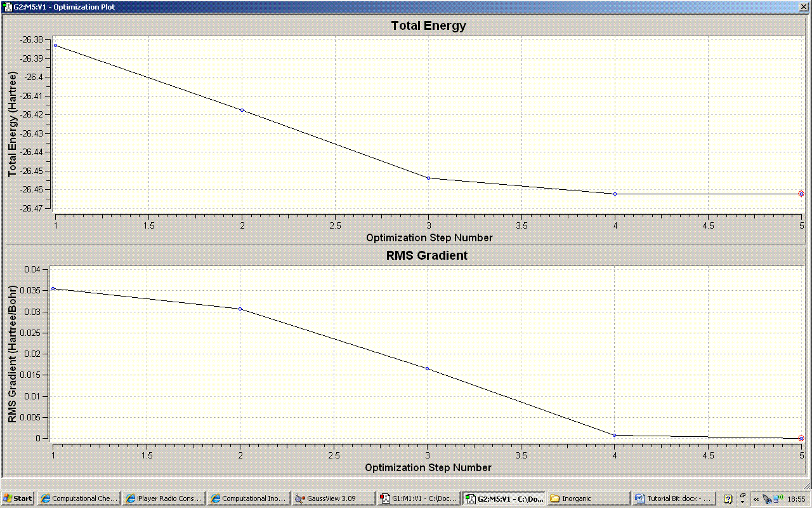This screenshot has height=508, width=812.
Task: Switch to GaussView 3.09 taskbar button
Action: [x=334, y=498]
